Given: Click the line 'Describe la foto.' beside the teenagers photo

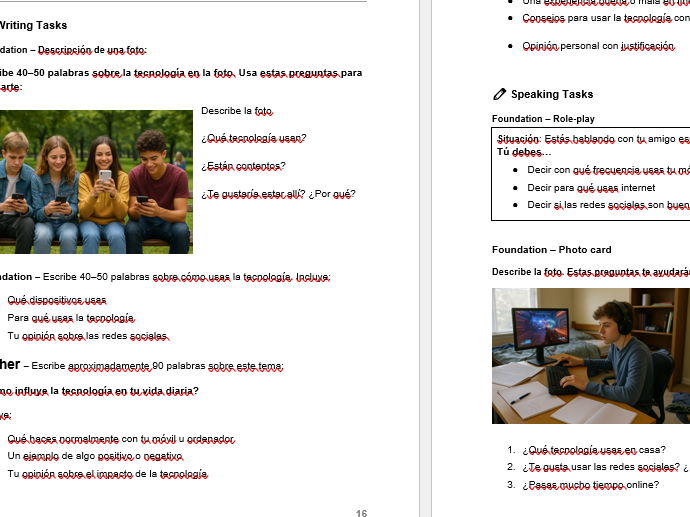Looking at the screenshot, I should (x=237, y=111).
